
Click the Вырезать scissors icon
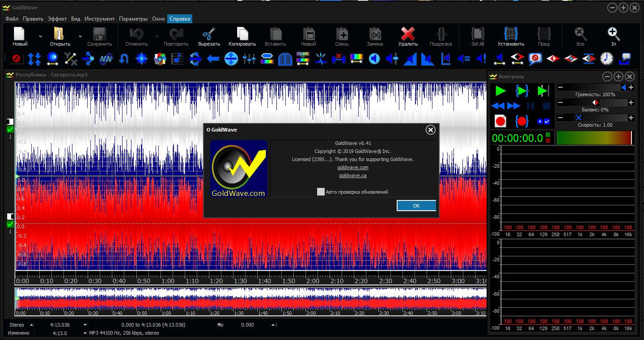pyautogui.click(x=209, y=34)
